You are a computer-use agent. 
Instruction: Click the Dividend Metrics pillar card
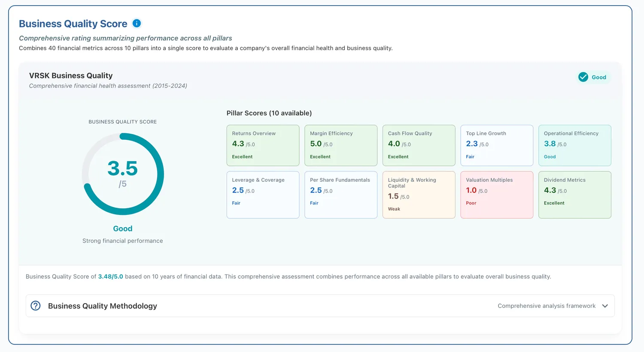click(575, 195)
